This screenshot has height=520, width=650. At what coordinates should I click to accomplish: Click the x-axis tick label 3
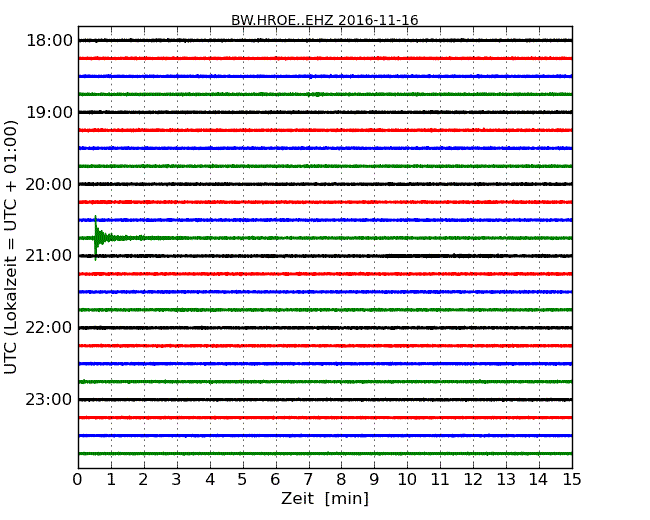177,480
